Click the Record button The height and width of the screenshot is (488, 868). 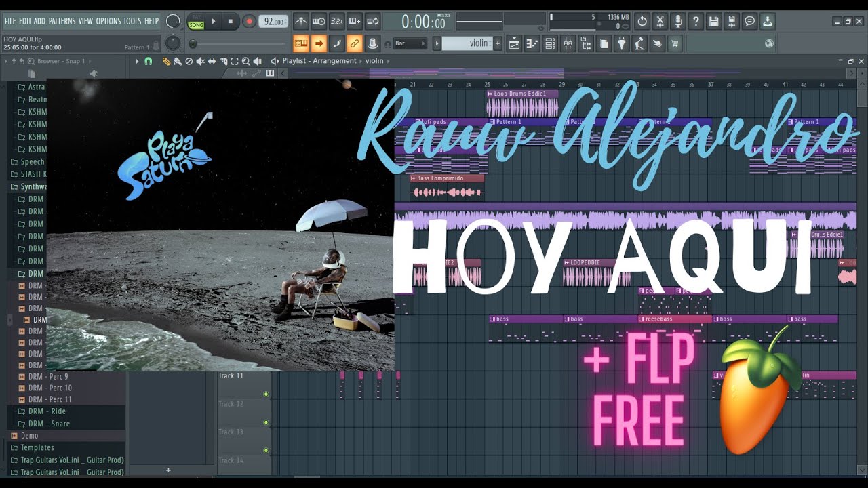(x=249, y=22)
